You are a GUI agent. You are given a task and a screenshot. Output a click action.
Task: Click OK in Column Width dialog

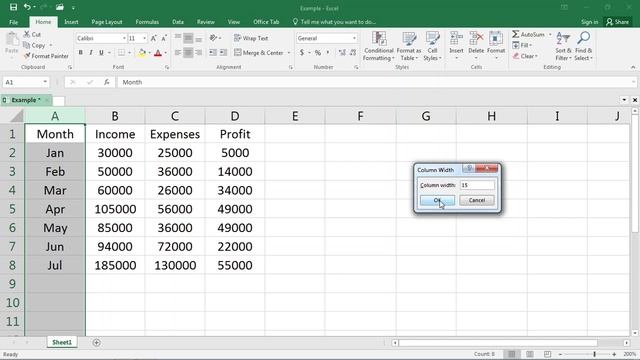click(437, 200)
